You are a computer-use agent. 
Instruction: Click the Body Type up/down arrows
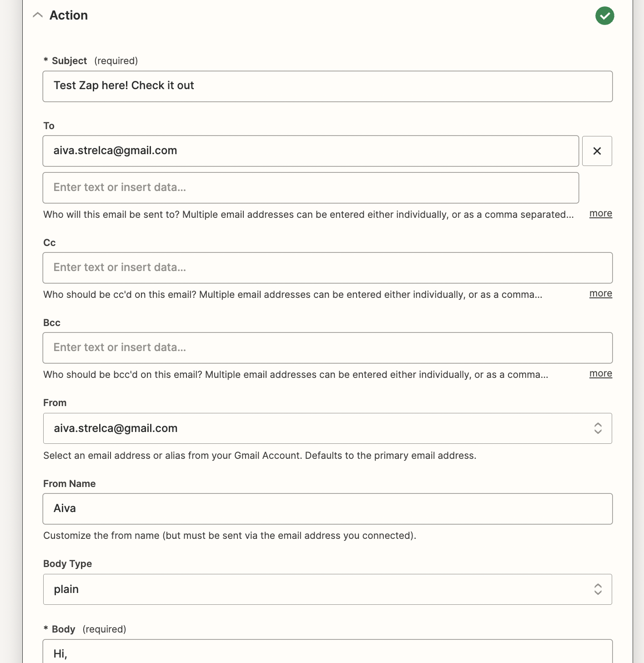(599, 589)
